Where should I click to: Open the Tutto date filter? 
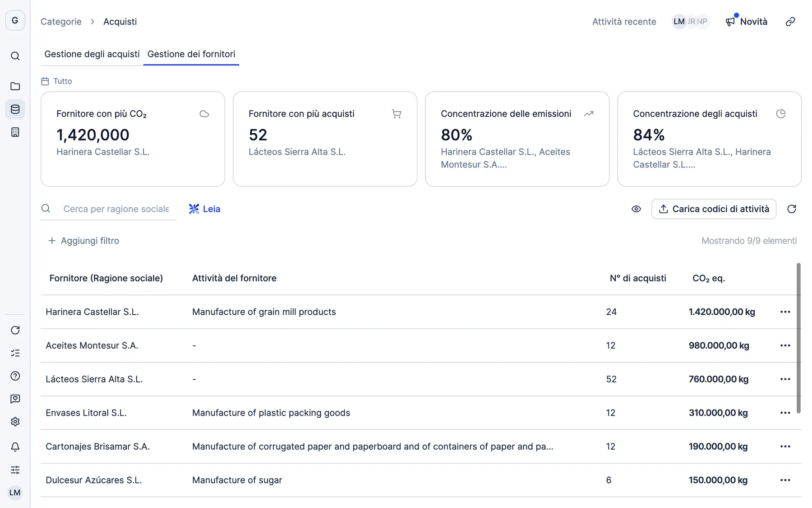57,81
